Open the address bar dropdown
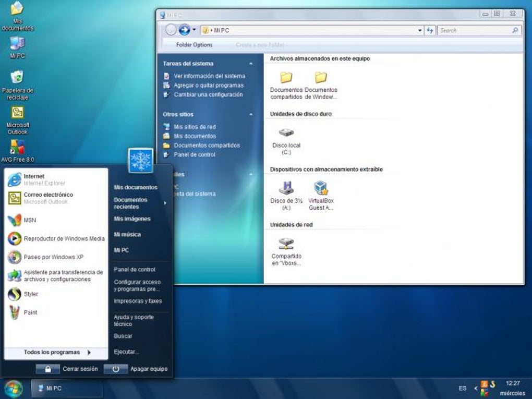 point(420,30)
